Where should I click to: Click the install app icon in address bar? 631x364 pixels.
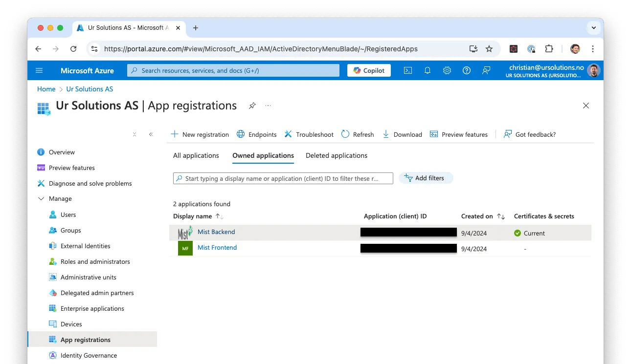tap(473, 49)
